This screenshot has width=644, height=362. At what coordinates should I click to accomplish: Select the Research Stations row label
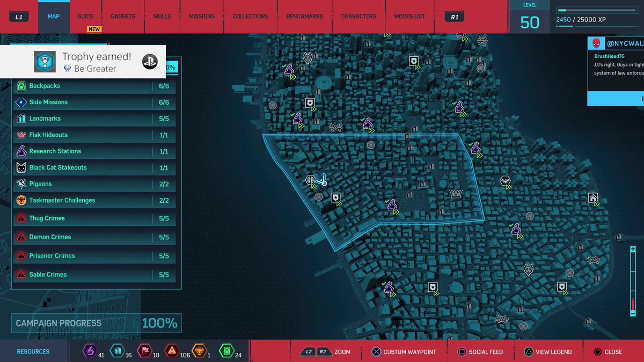pos(55,151)
